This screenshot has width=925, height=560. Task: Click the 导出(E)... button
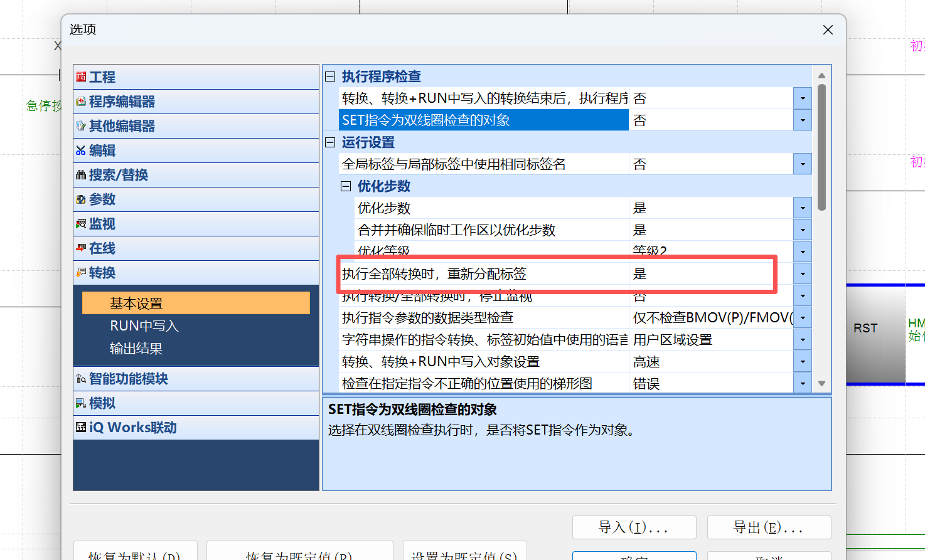click(769, 527)
